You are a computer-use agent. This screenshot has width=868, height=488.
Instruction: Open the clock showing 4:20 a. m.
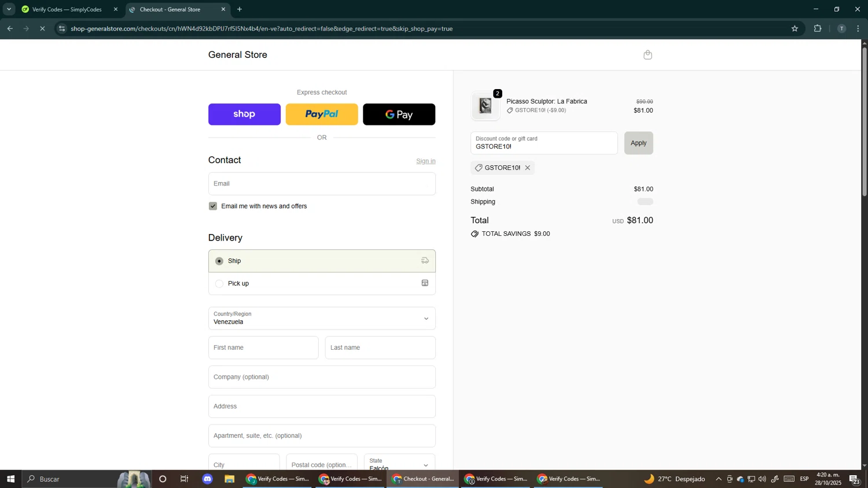(828, 479)
